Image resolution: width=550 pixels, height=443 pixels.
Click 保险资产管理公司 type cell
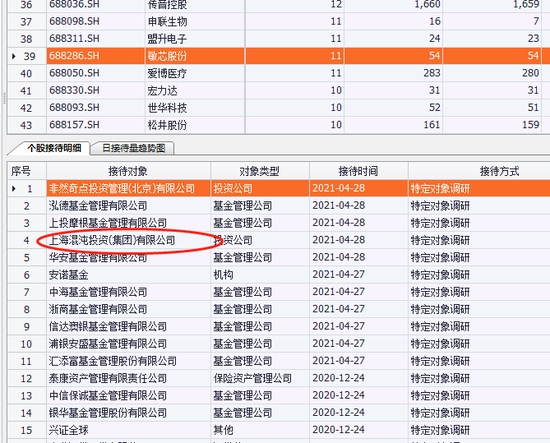coord(253,378)
